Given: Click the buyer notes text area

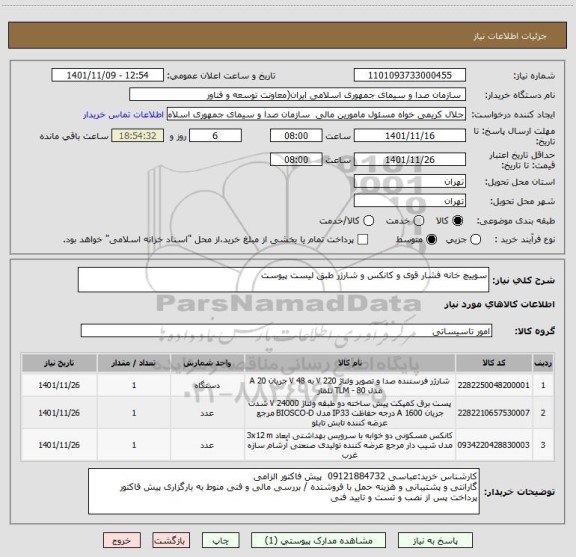Looking at the screenshot, I should (x=284, y=491).
